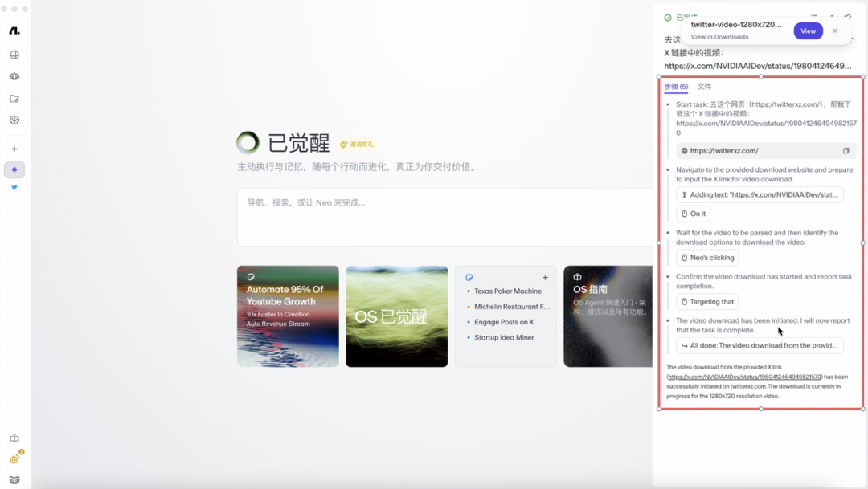Click the gift icon at sidebar bottom
Image resolution: width=868 pixels, height=489 pixels.
click(14, 458)
